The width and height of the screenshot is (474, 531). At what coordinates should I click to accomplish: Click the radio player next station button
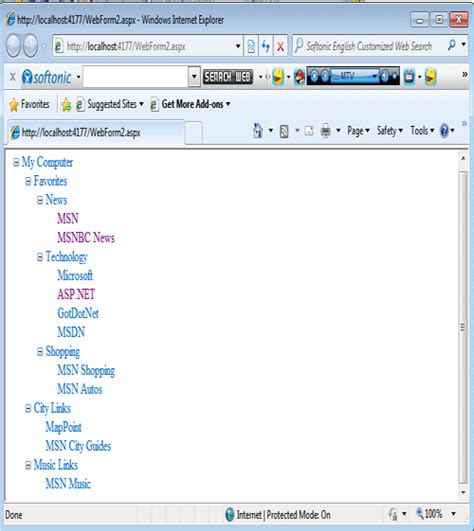pyautogui.click(x=324, y=77)
